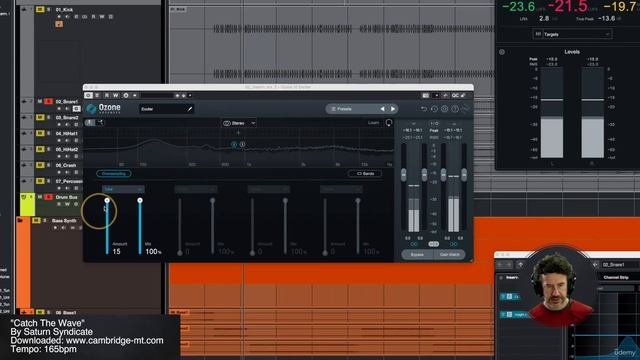Click the solo headphone icon next to Learn

coord(389,123)
